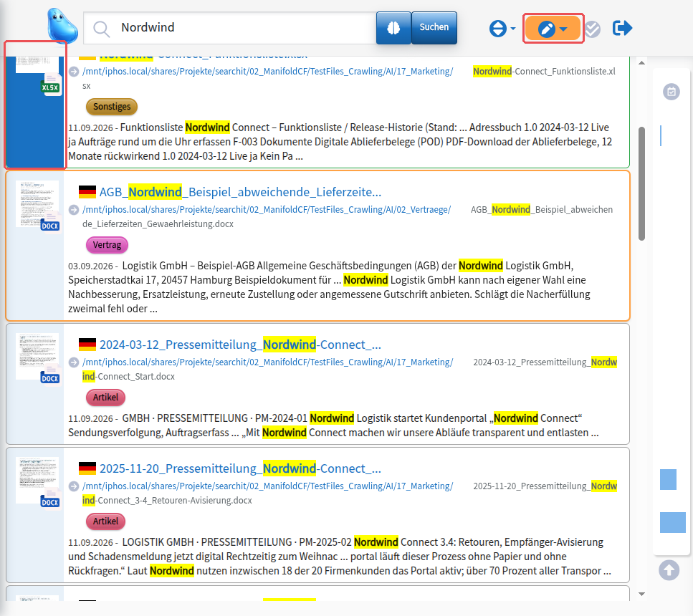Log out using the exit arrow icon

pos(622,28)
